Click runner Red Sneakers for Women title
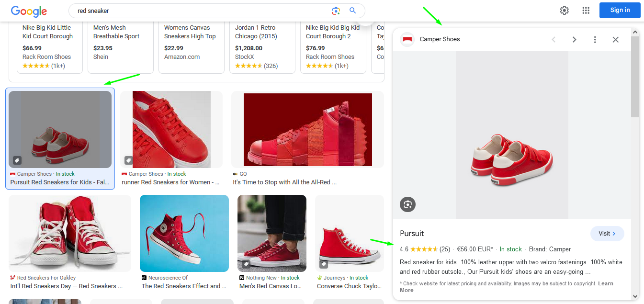The image size is (644, 304). (x=170, y=182)
